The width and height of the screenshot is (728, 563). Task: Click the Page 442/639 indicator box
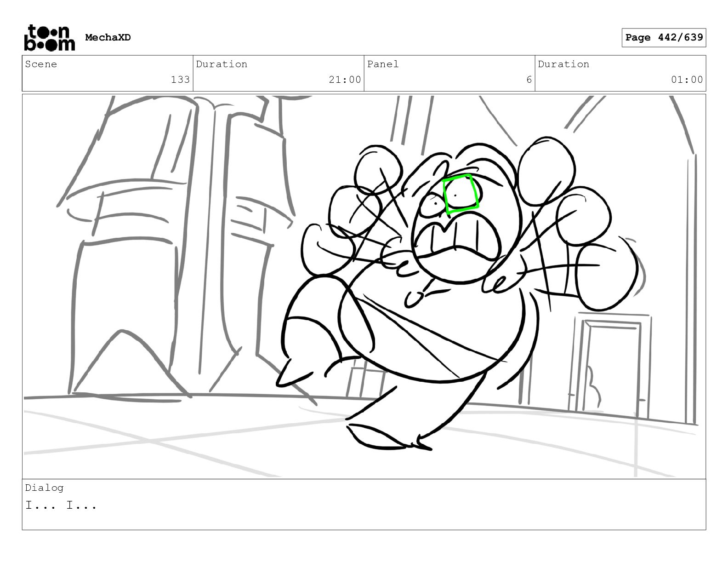(x=664, y=38)
